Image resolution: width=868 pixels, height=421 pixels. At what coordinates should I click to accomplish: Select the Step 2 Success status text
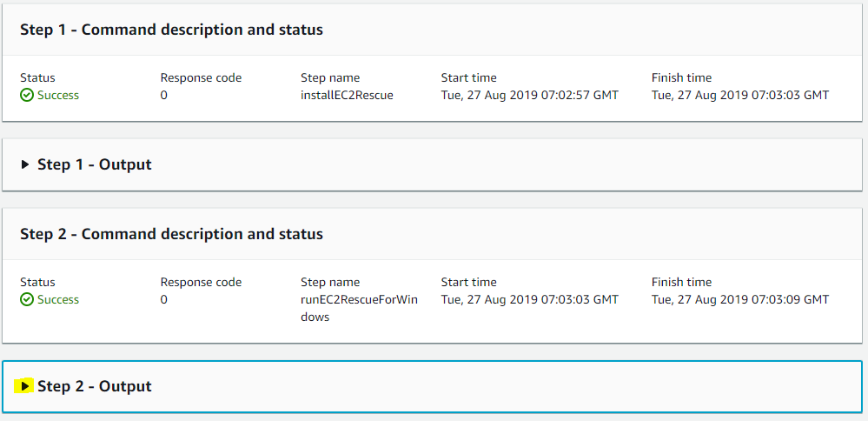click(x=58, y=300)
